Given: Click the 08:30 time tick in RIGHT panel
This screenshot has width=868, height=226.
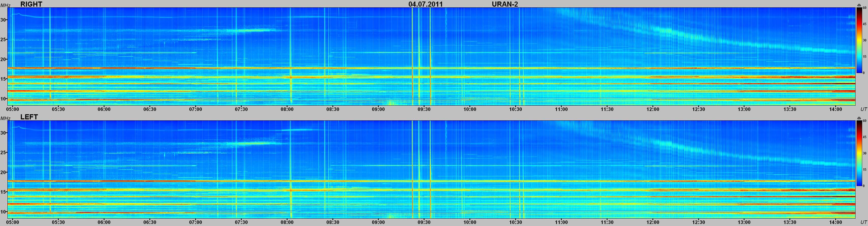Looking at the screenshot, I should [x=333, y=109].
